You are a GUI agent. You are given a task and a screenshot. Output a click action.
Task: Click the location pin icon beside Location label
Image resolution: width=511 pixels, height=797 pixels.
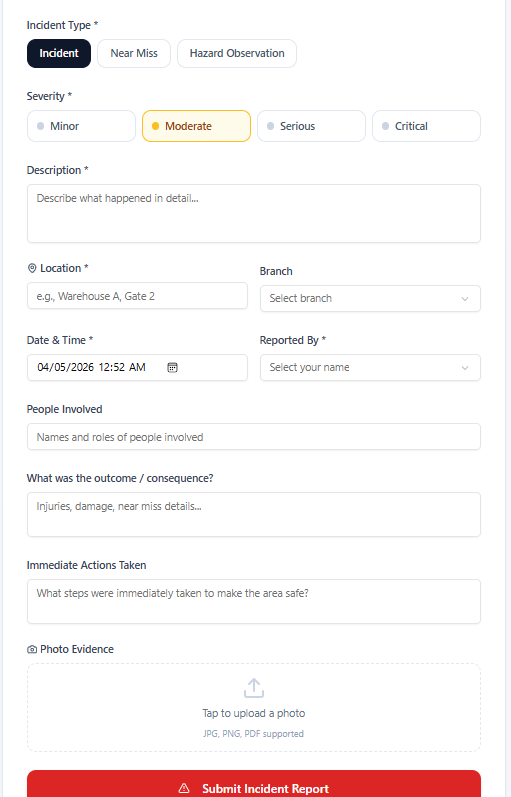pyautogui.click(x=32, y=268)
